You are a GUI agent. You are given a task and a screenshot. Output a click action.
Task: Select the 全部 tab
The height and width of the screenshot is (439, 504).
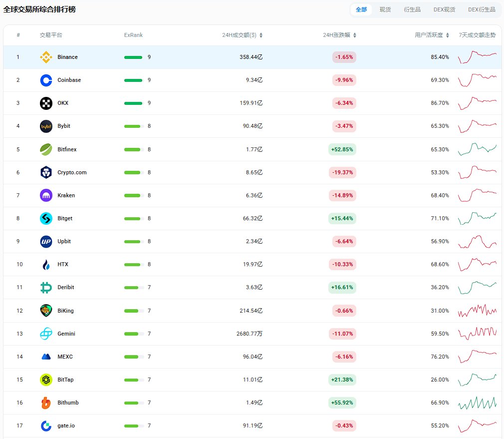point(361,9)
